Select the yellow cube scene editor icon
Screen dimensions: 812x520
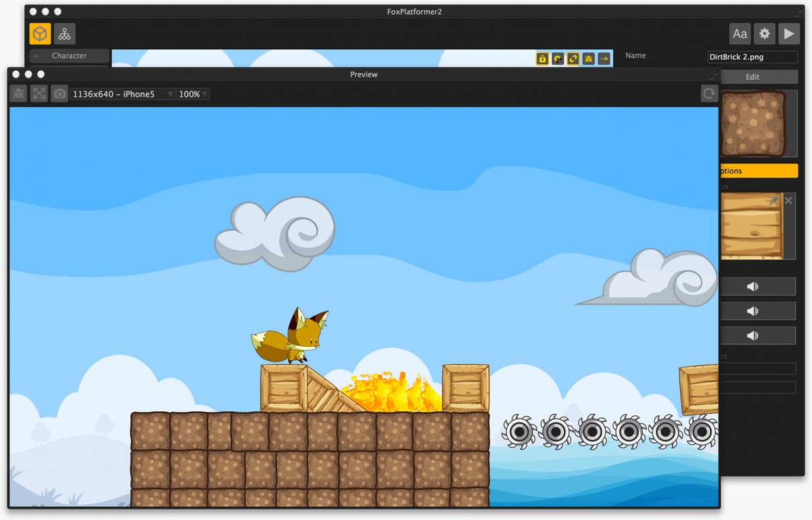click(x=40, y=34)
